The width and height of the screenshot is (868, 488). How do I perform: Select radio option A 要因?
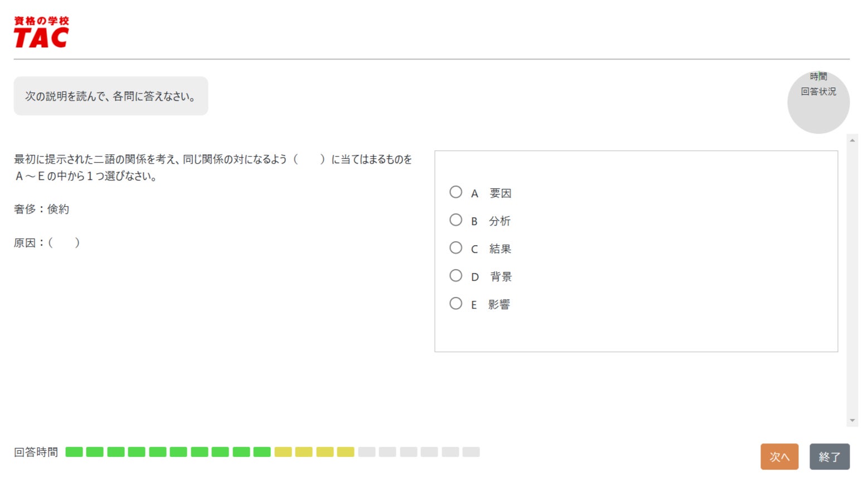pos(455,192)
